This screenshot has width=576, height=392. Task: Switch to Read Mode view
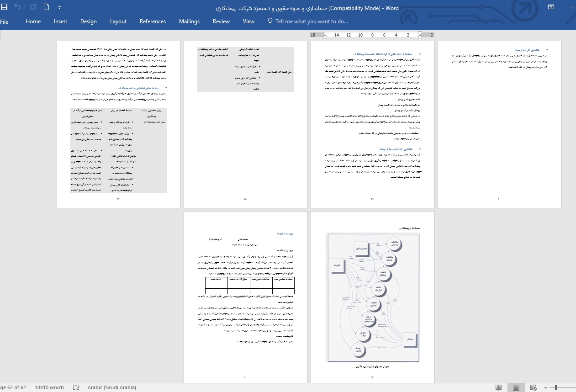click(498, 387)
